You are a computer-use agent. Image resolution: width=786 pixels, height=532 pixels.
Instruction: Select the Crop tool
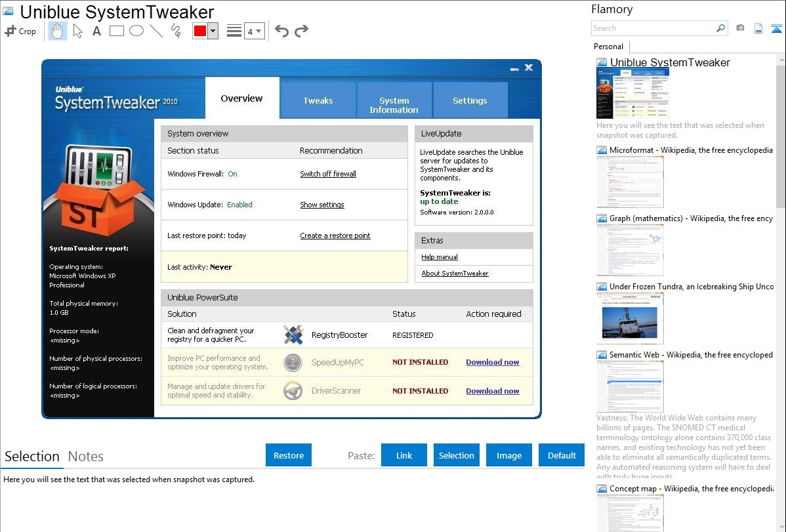pos(20,31)
